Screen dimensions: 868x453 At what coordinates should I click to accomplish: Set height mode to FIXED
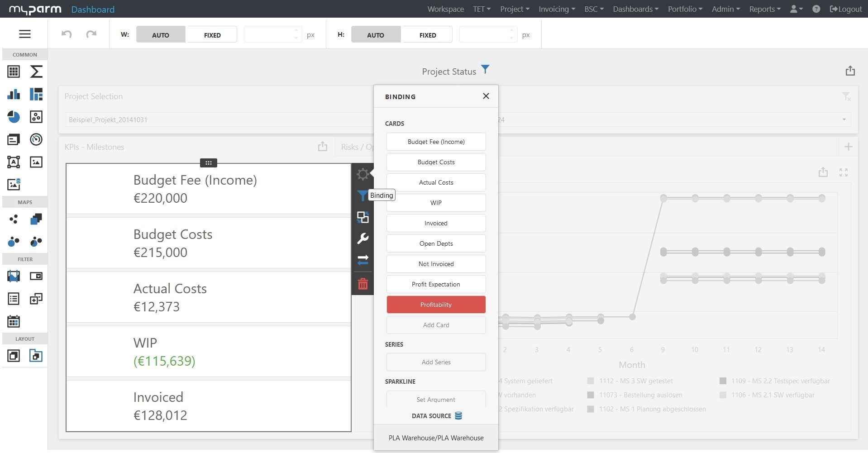pyautogui.click(x=427, y=35)
